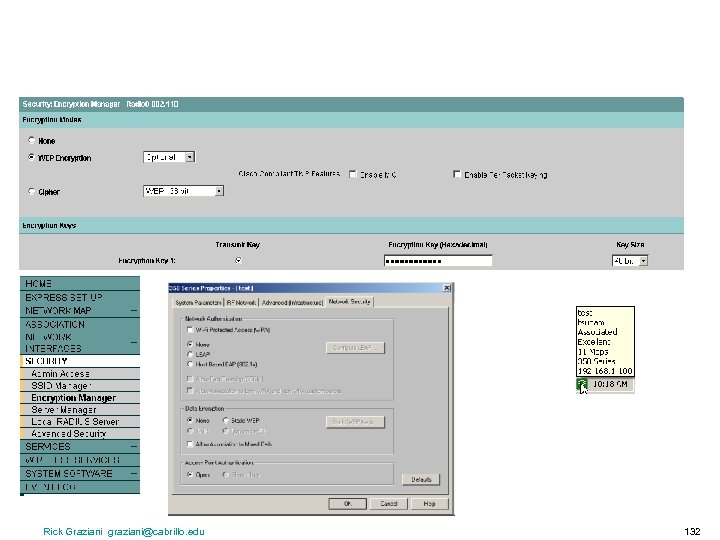
Task: Click the graziani@cabrillo.edu email text
Action: coord(156,531)
